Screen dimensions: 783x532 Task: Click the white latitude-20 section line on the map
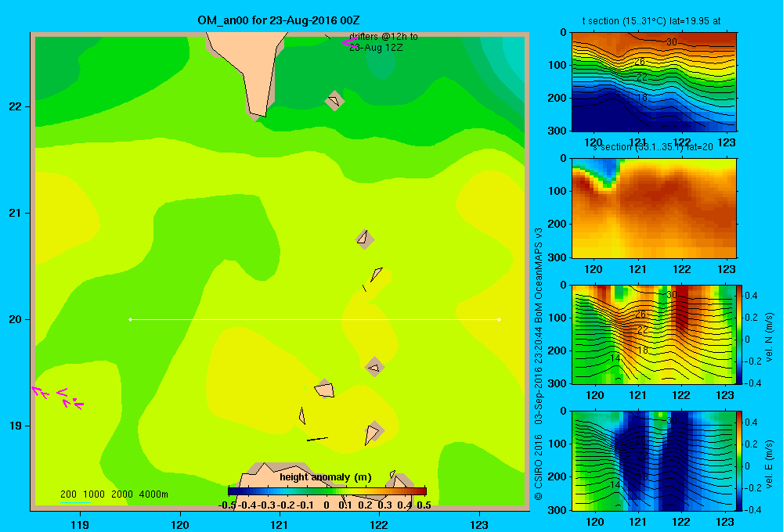click(x=315, y=319)
